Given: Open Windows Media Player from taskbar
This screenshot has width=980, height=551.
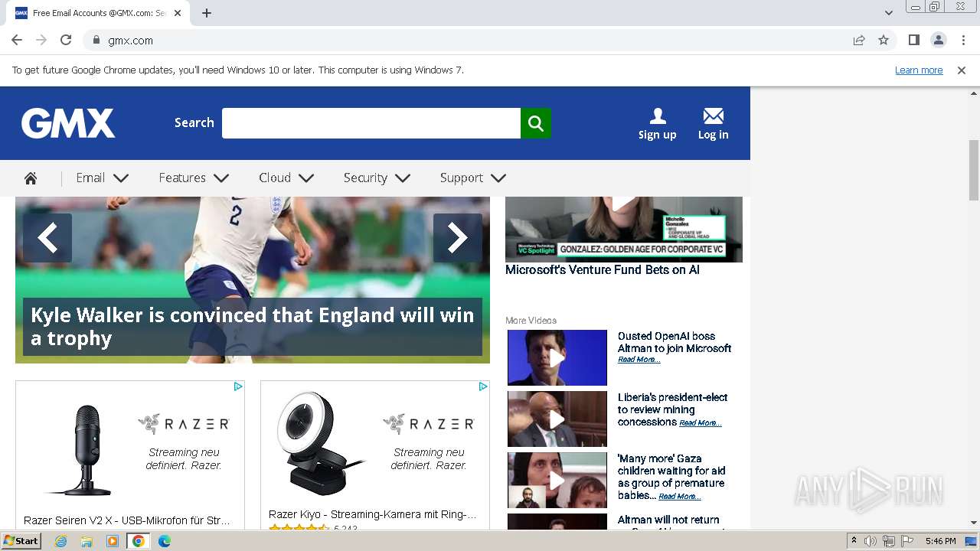Looking at the screenshot, I should tap(113, 541).
